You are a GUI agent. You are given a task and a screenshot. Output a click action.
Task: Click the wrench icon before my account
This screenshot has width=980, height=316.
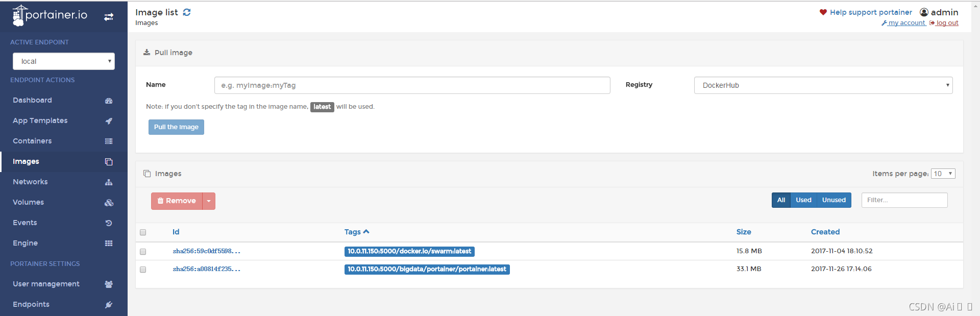(884, 23)
